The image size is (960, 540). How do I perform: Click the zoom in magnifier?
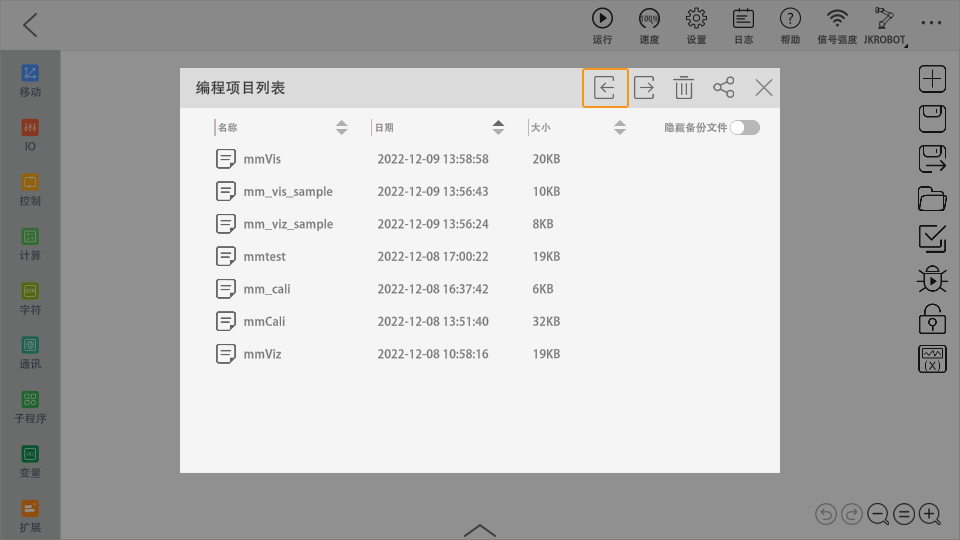pyautogui.click(x=930, y=514)
